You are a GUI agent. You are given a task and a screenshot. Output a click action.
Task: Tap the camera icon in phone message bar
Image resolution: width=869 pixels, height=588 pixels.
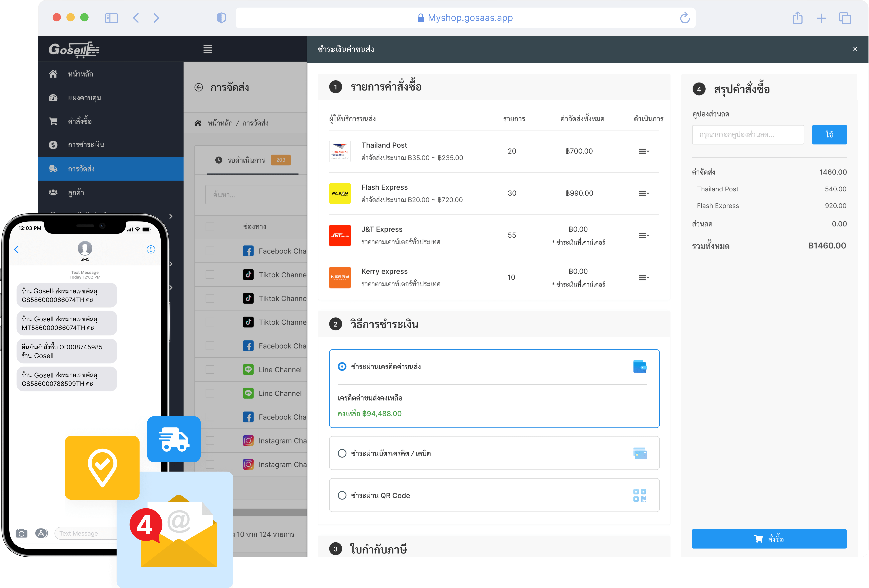tap(22, 533)
